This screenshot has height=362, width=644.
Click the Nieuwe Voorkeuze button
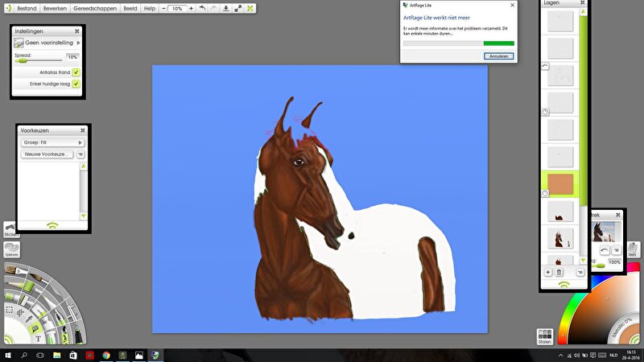[x=47, y=154]
